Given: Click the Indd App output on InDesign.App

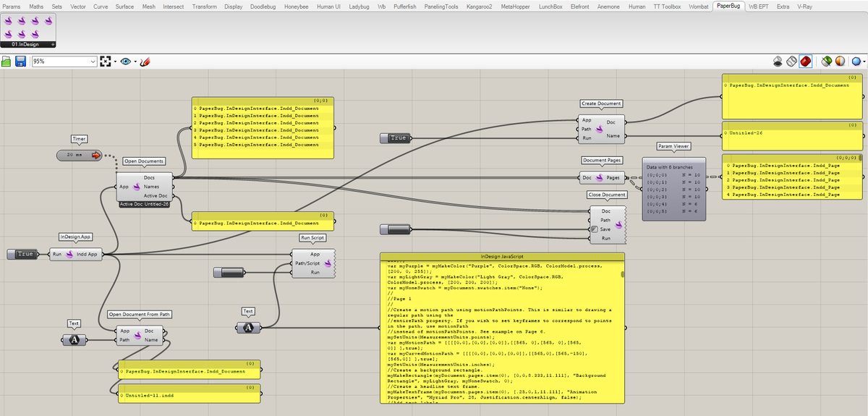Looking at the screenshot, I should click(x=88, y=254).
